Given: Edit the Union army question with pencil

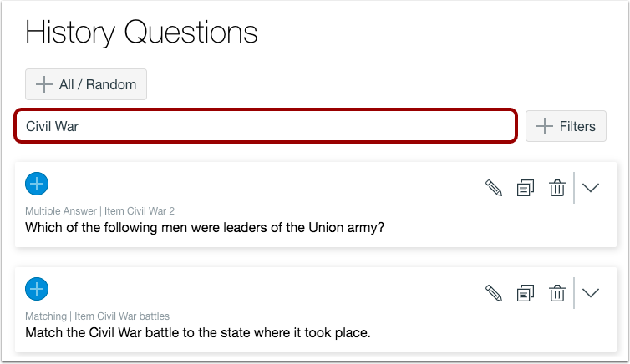Looking at the screenshot, I should (x=494, y=188).
